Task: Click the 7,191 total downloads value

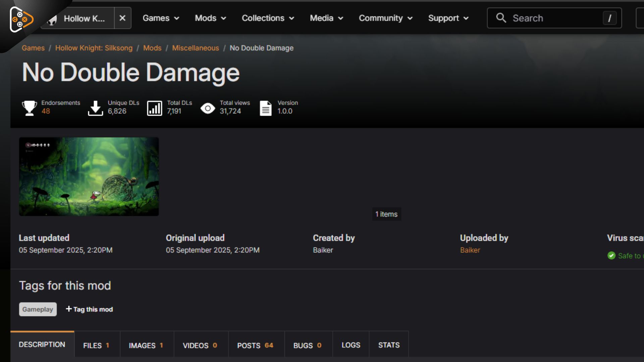Action: pos(174,111)
